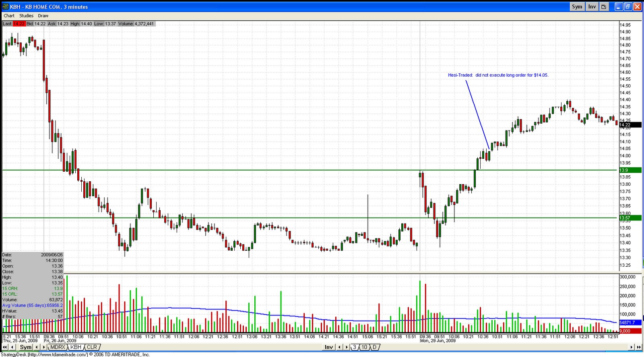Click the Ask 14.23 quote field
Screen dimensions: 644x357
tap(58, 24)
